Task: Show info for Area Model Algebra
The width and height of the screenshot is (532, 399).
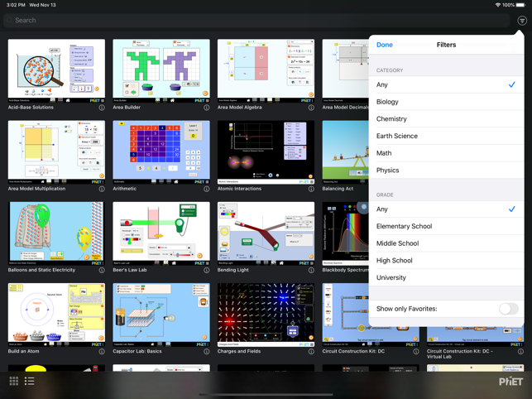Action: 311,108
